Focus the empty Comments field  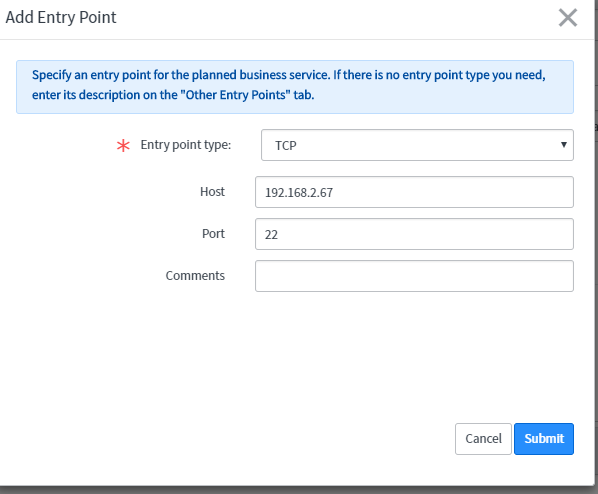point(414,276)
